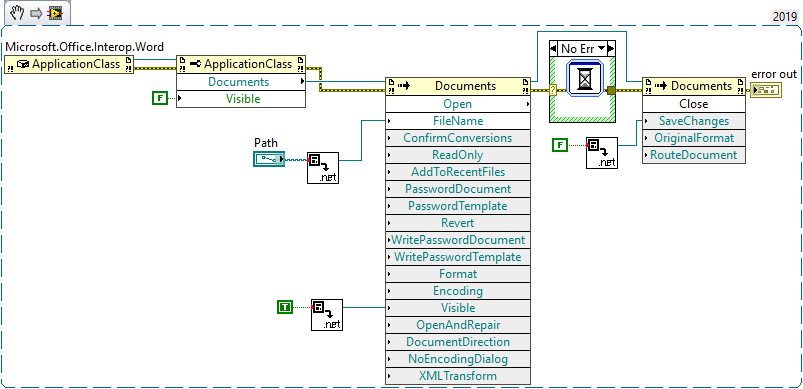
Task: Select the Path control terminal
Action: click(269, 159)
